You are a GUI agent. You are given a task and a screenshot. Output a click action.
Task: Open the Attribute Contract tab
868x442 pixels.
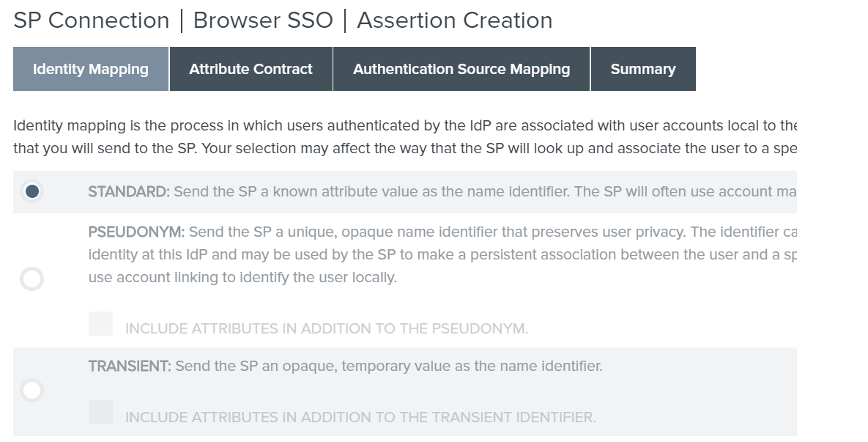[251, 70]
